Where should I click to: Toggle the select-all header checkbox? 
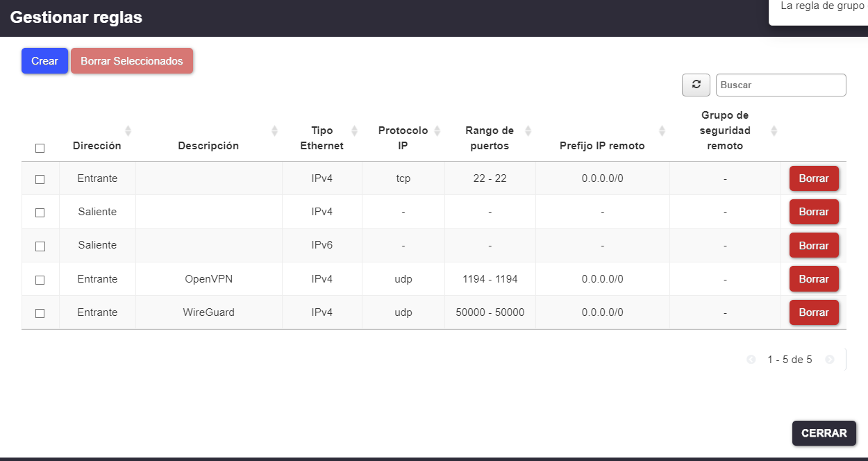coord(40,148)
